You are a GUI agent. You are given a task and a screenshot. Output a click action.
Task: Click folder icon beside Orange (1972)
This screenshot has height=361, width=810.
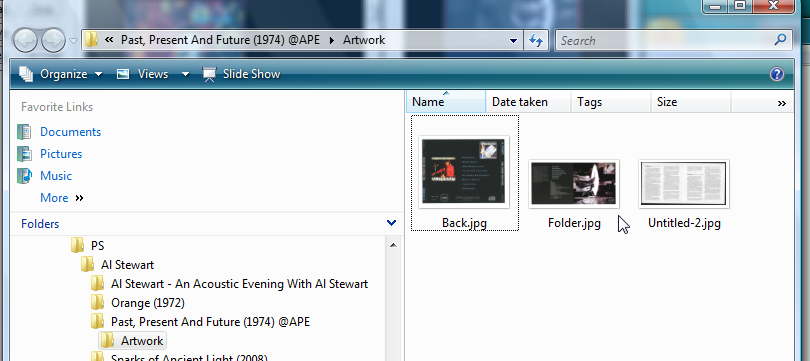click(97, 302)
